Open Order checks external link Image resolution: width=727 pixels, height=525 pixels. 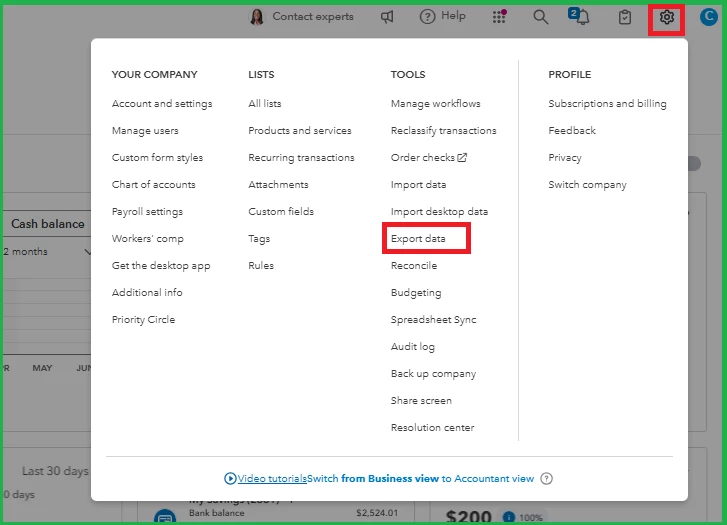429,158
